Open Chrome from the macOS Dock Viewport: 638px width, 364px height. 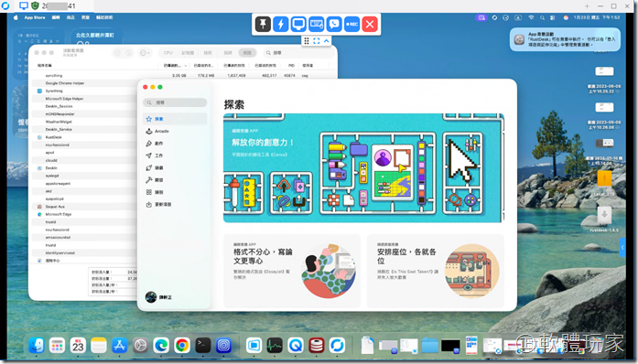pyautogui.click(x=182, y=346)
